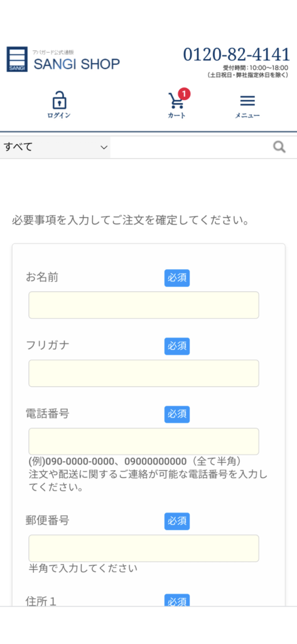Image resolution: width=297 pixels, height=644 pixels.
Task: Click the 郵便番号 input field
Action: tap(144, 548)
